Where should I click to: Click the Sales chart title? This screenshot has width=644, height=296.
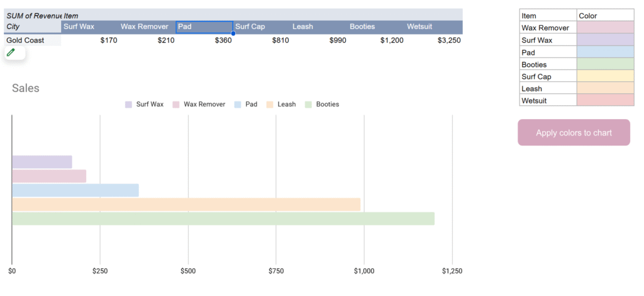26,88
